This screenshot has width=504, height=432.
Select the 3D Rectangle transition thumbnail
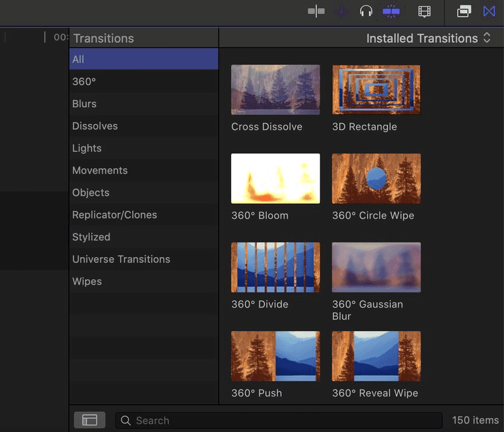coord(376,89)
